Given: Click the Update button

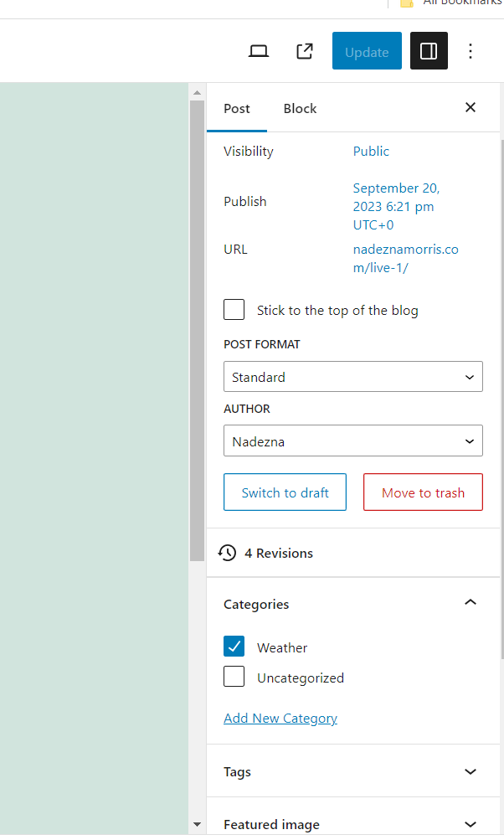Looking at the screenshot, I should pos(367,52).
